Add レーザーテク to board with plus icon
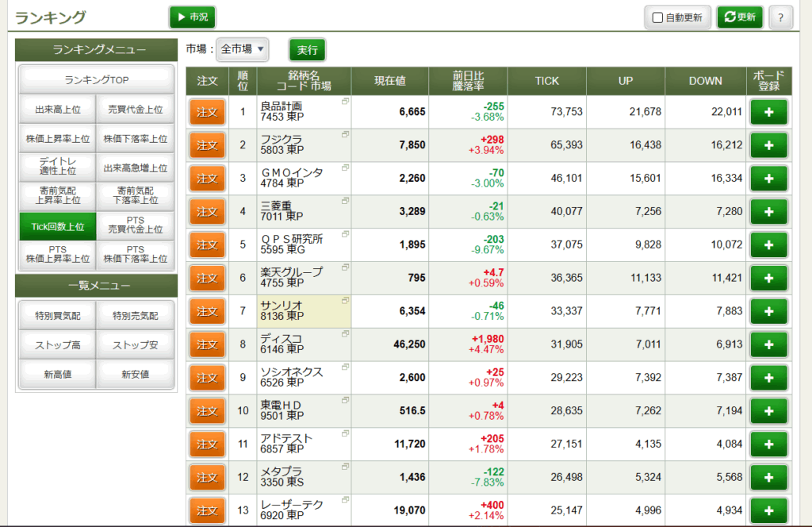 tap(768, 510)
